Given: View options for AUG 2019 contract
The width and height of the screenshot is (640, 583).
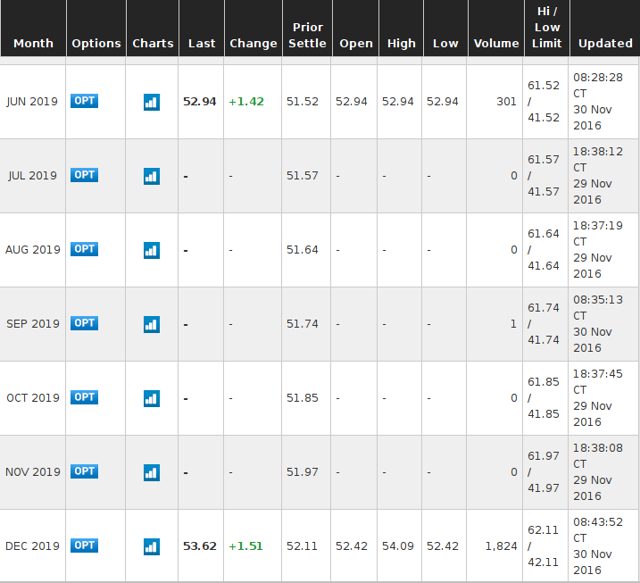Looking at the screenshot, I should (x=84, y=249).
